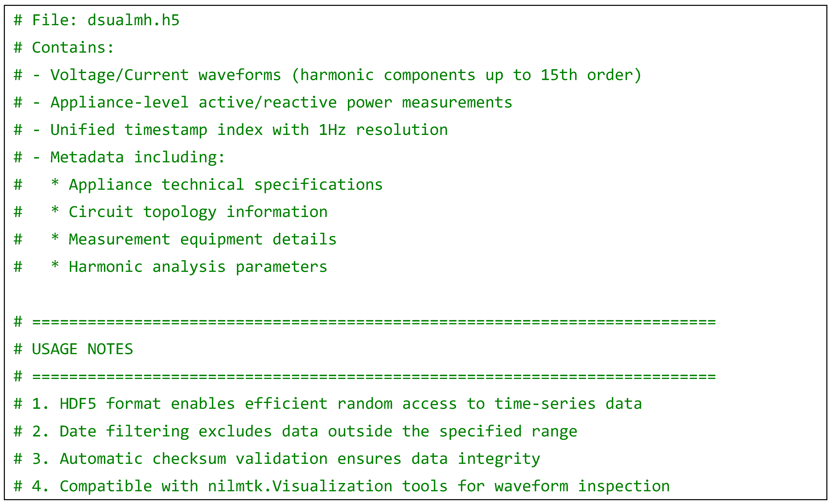Click the filename dsualmh.h5 in the first line

[133, 20]
